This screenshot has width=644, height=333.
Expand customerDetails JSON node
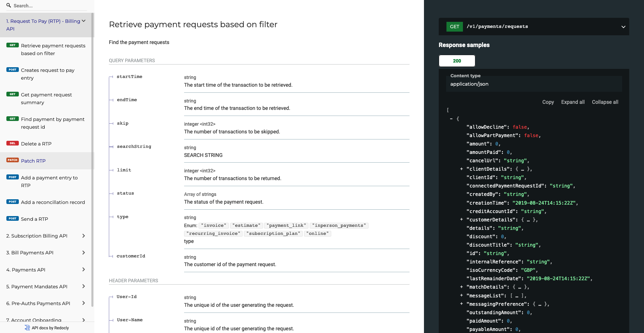461,219
